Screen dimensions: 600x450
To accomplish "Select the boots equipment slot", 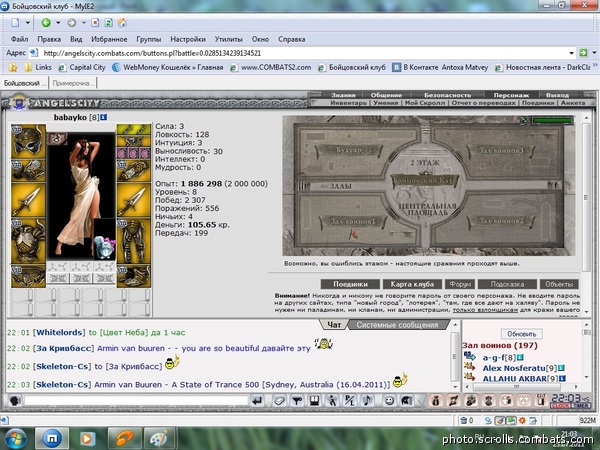I will click(x=134, y=276).
